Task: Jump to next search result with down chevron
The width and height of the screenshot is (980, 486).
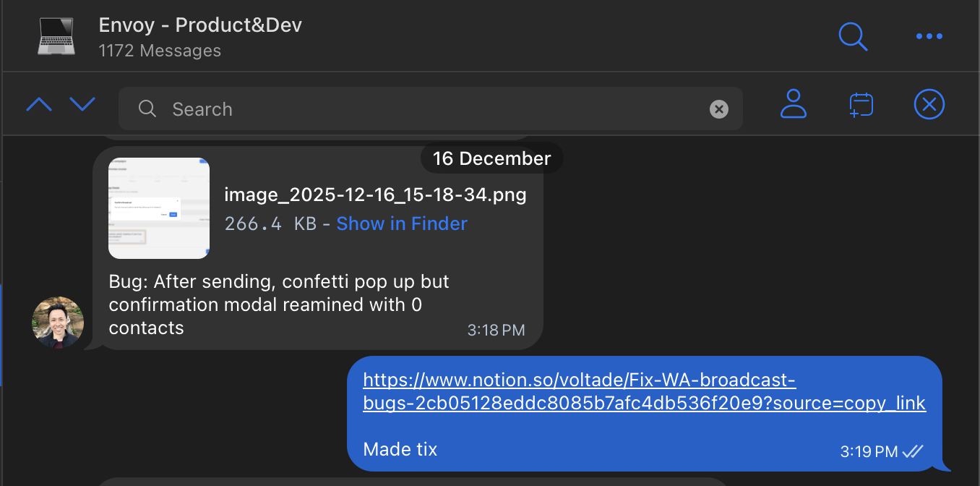Action: tap(82, 104)
